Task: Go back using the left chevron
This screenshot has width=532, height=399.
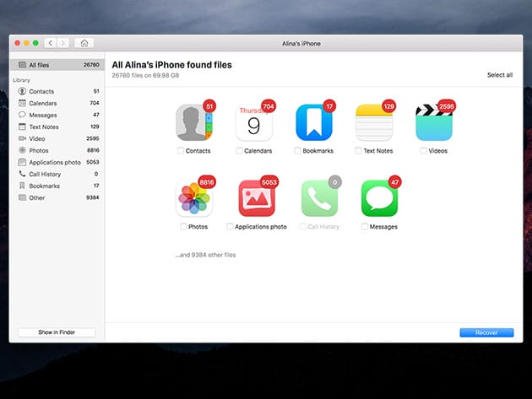Action: [x=51, y=43]
